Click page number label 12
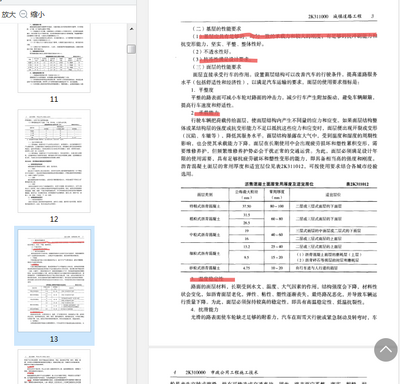Screen dimensions: 400x384 pyautogui.click(x=54, y=219)
